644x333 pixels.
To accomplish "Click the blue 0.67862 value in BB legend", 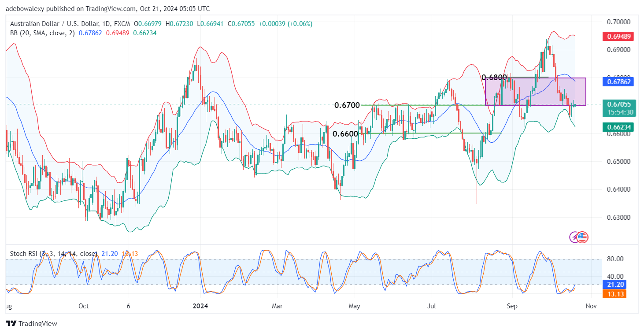I will pos(90,33).
